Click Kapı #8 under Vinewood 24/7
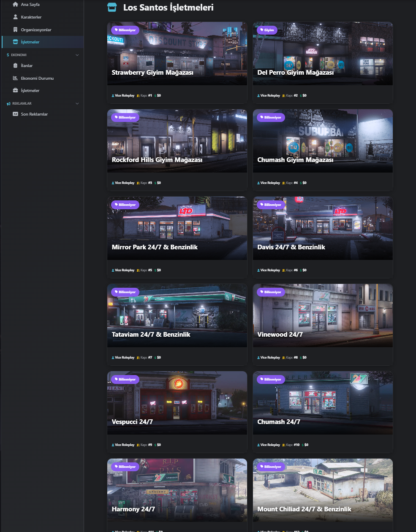The image size is (416, 532). (292, 358)
